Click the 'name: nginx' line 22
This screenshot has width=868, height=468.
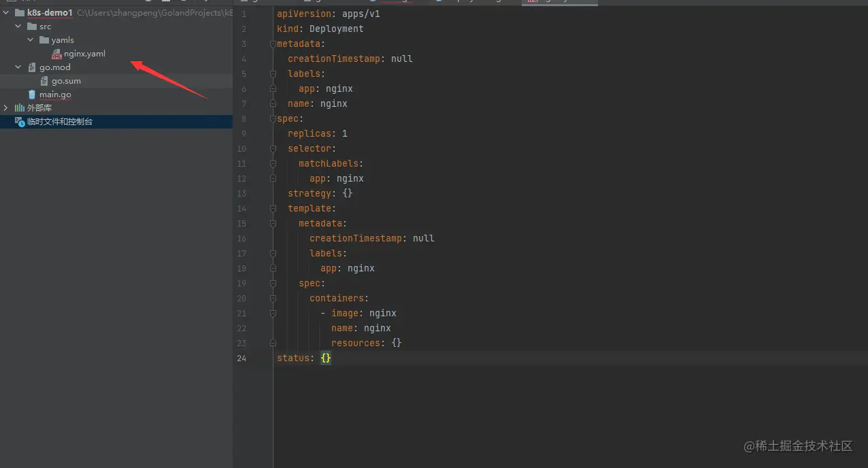(361, 328)
